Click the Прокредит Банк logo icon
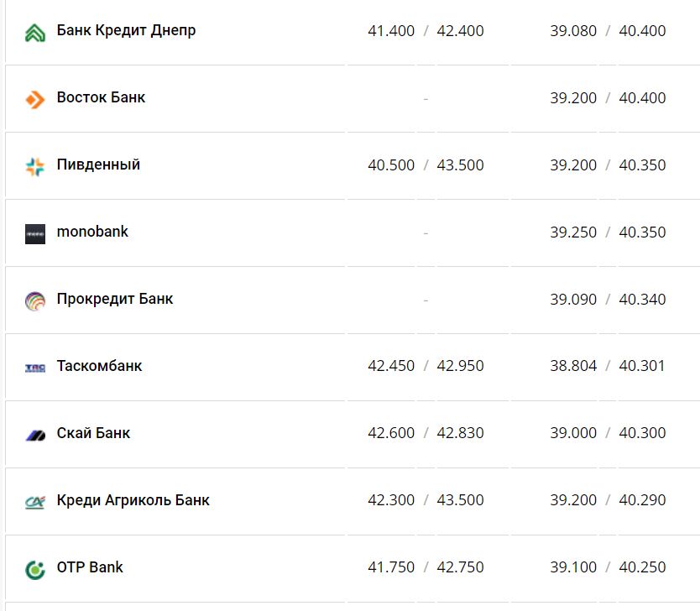700x611 pixels. pyautogui.click(x=35, y=300)
